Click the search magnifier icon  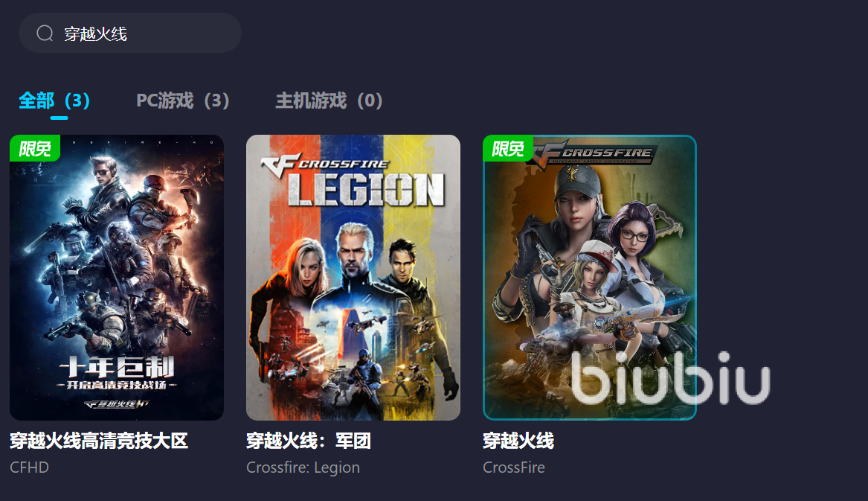45,33
